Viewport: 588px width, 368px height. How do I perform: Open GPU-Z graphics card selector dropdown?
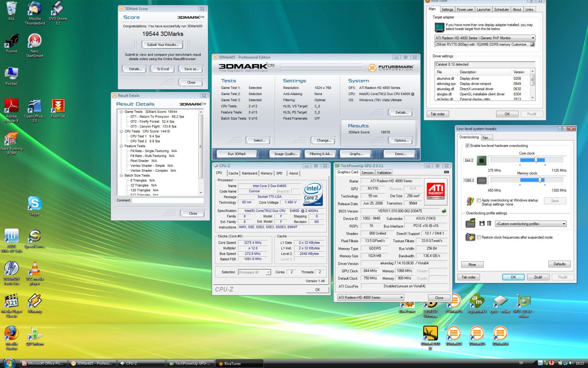pyautogui.click(x=370, y=297)
